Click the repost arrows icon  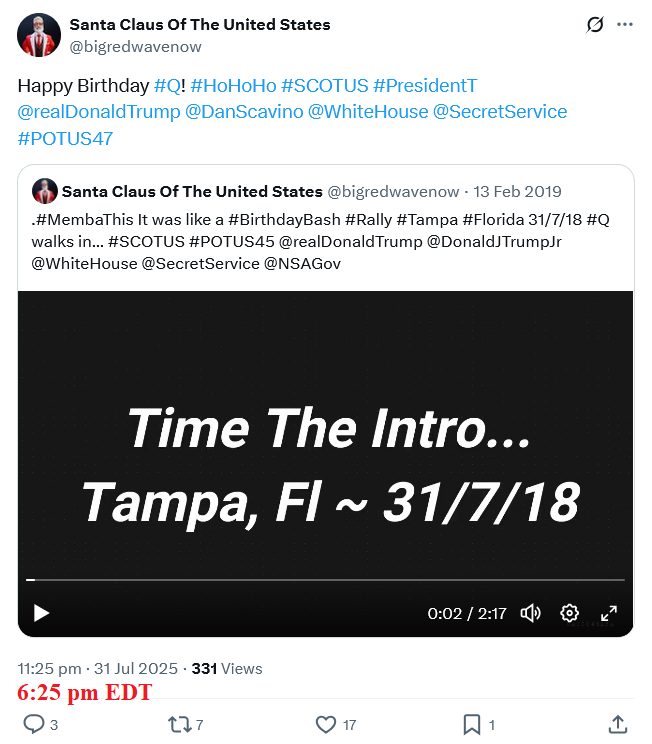(179, 724)
